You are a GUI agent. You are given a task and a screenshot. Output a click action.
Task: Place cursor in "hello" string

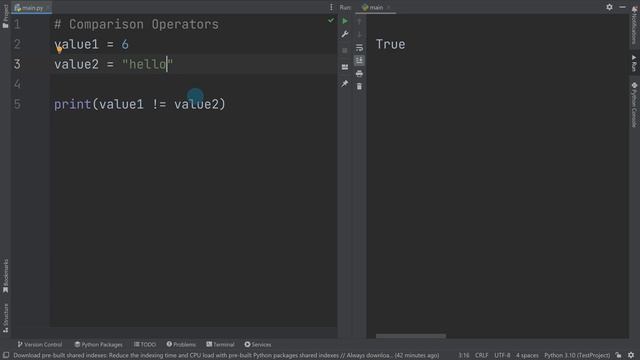pyautogui.click(x=148, y=64)
